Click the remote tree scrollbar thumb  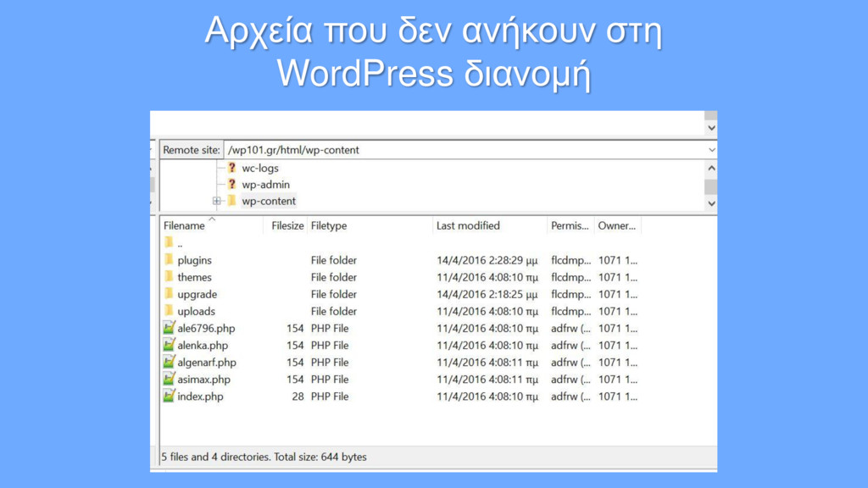pyautogui.click(x=711, y=187)
